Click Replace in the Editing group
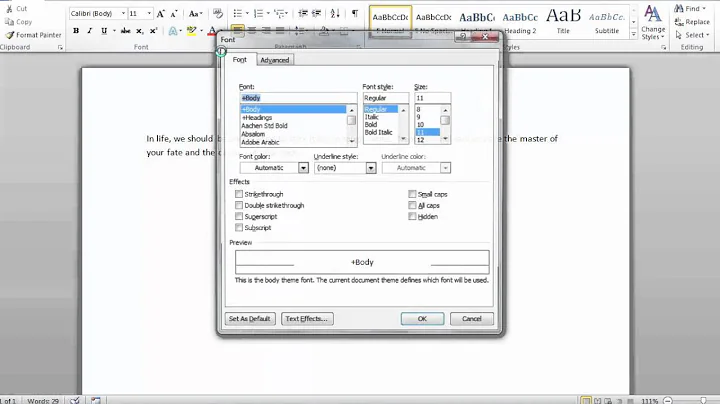Viewport: 720px width, 404px height. [692, 22]
